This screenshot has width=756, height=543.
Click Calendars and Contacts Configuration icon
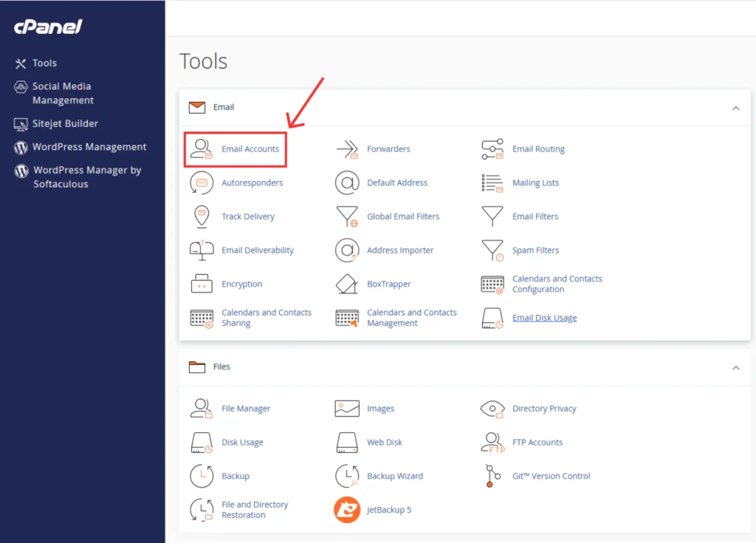[x=492, y=284]
